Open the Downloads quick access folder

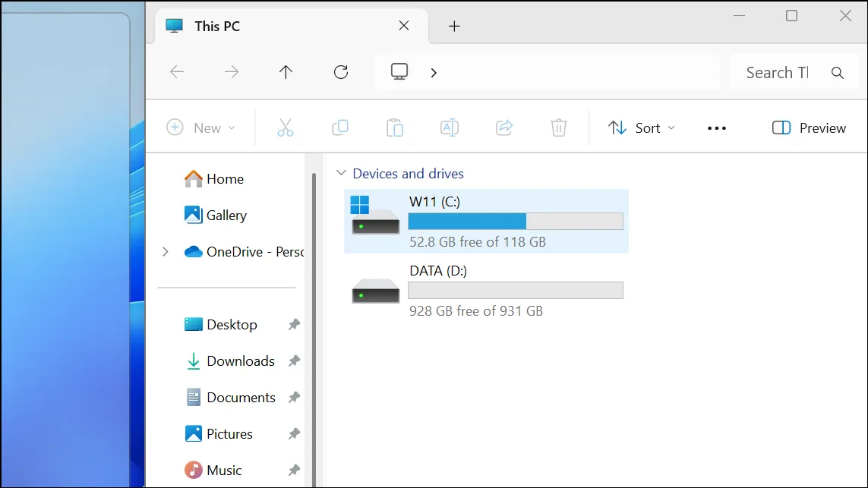(x=230, y=361)
